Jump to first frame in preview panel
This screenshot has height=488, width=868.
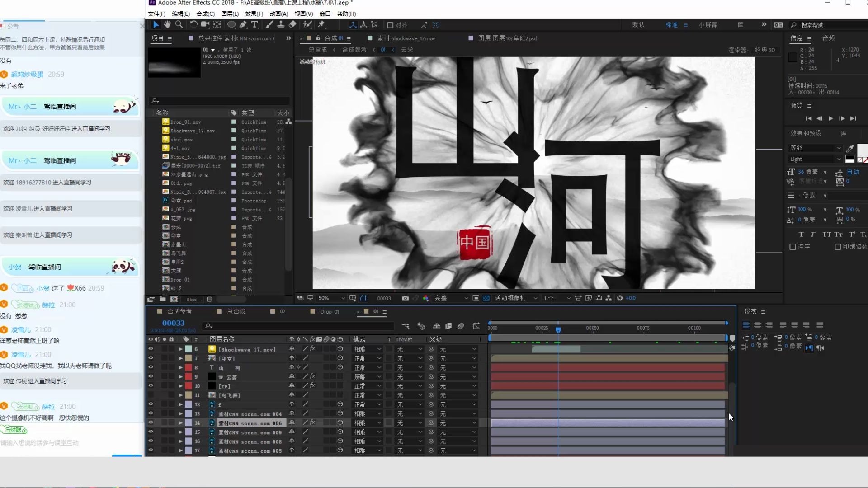click(808, 118)
